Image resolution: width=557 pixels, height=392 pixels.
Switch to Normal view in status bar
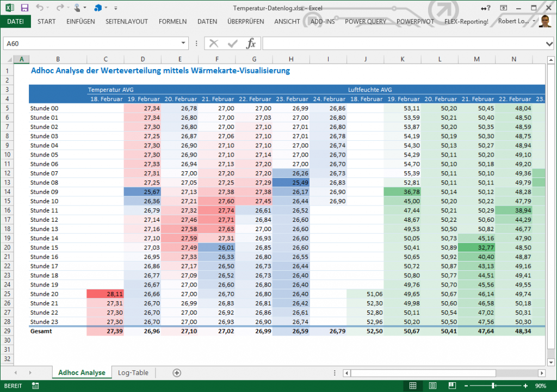(x=413, y=385)
